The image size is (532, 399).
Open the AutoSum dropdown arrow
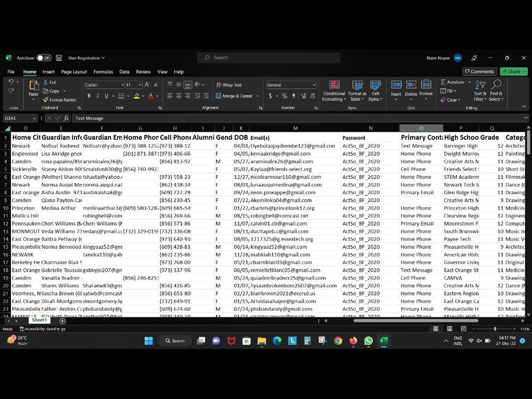tap(470, 82)
